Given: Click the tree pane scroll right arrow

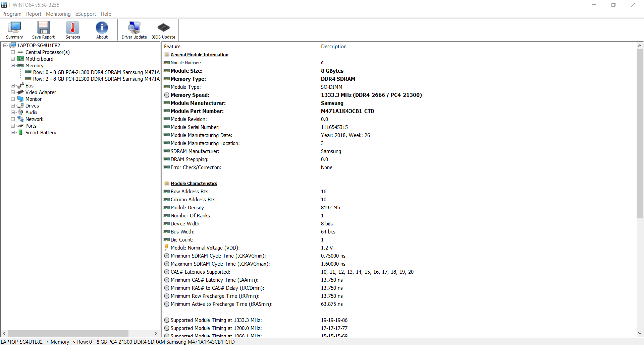Looking at the screenshot, I should [156, 333].
